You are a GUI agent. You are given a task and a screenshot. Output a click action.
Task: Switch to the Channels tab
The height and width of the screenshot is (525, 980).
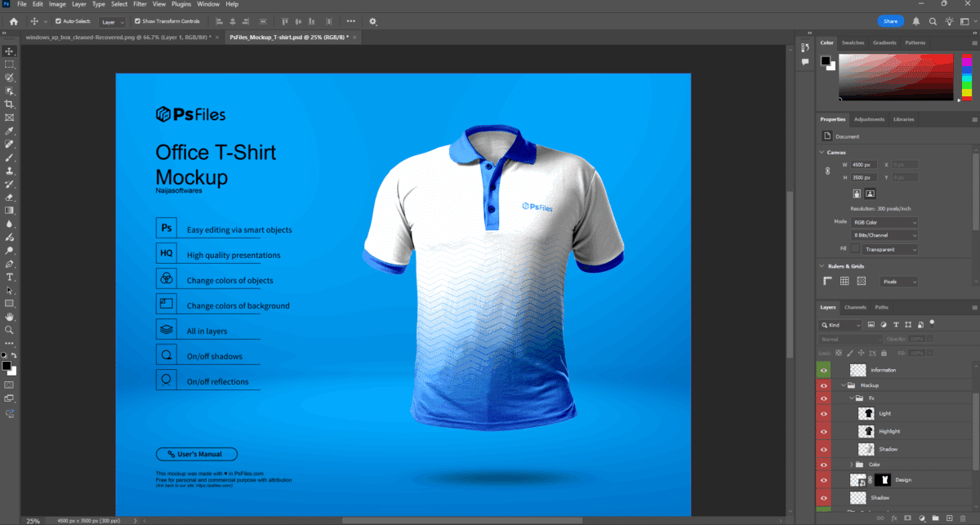(855, 307)
